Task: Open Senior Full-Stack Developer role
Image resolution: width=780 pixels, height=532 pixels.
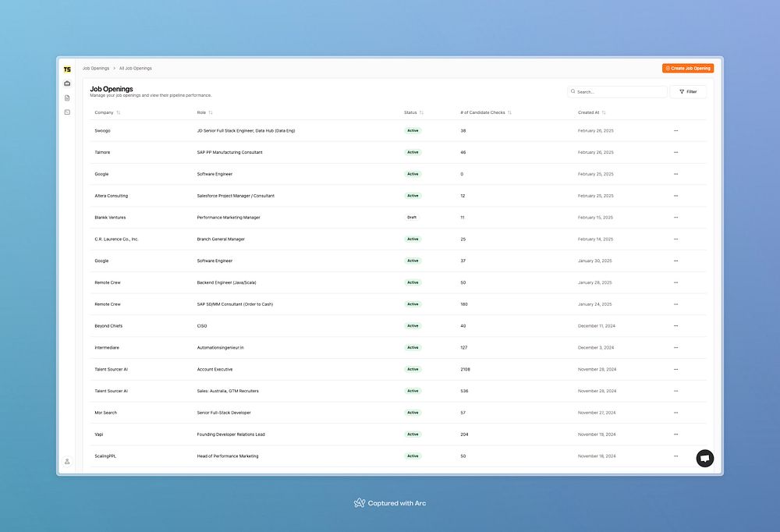Action: click(x=224, y=413)
